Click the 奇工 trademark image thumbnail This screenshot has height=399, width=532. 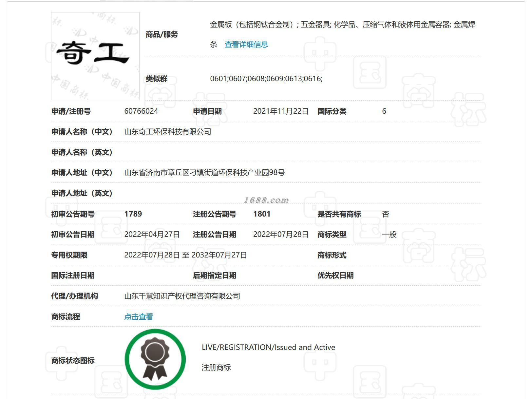tap(95, 56)
